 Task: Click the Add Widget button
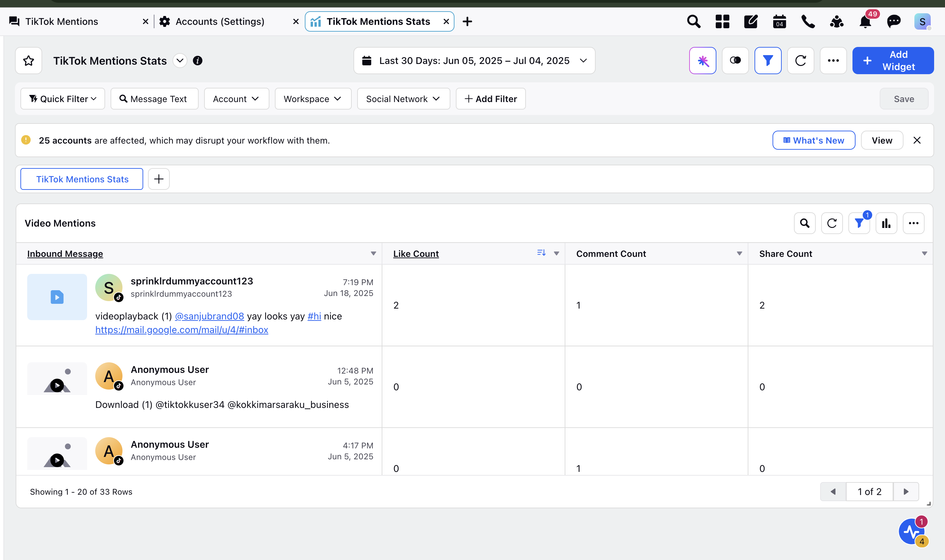893,60
